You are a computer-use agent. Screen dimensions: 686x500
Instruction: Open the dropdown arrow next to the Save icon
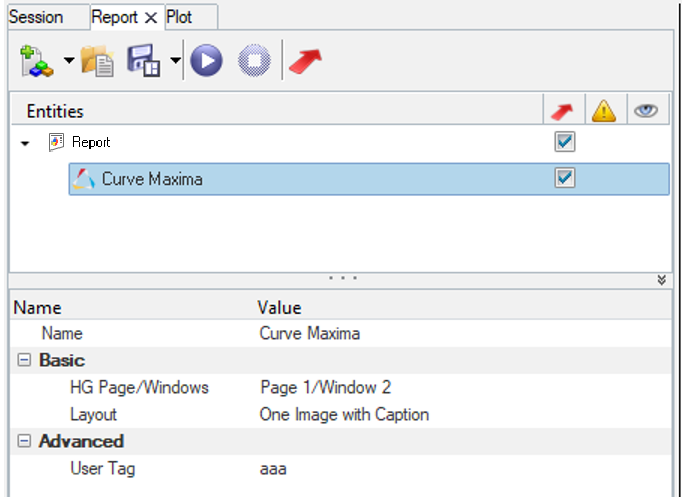[x=175, y=61]
